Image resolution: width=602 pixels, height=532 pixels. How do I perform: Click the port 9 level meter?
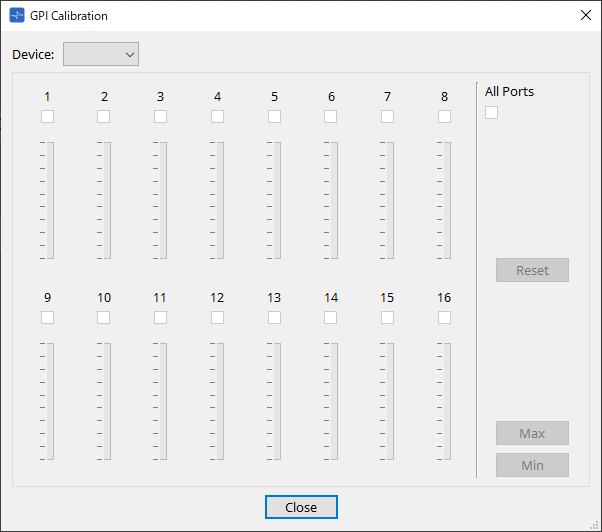click(47, 401)
